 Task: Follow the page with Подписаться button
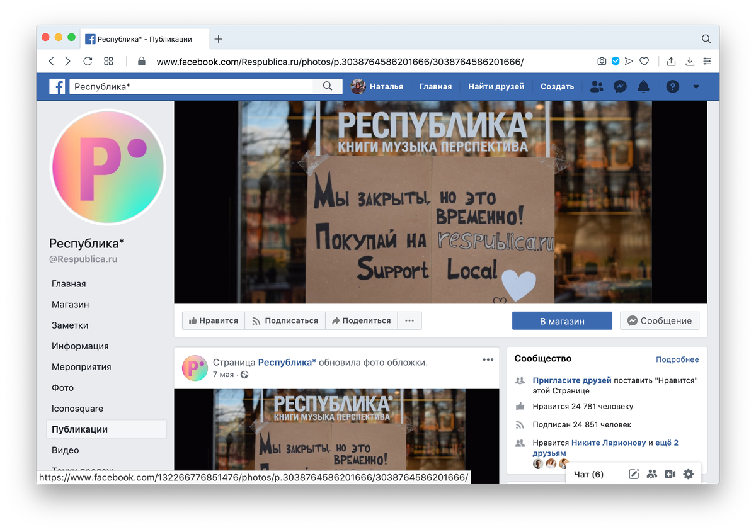point(285,320)
